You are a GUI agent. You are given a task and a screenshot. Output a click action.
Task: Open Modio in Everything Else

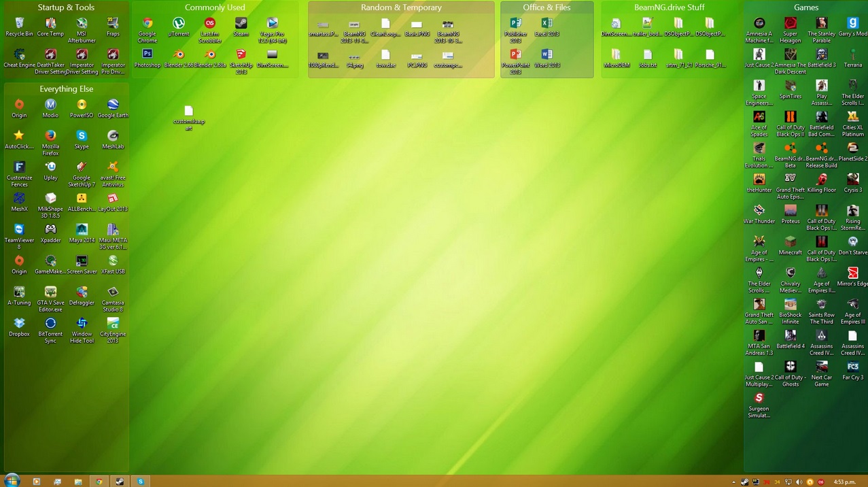click(50, 109)
